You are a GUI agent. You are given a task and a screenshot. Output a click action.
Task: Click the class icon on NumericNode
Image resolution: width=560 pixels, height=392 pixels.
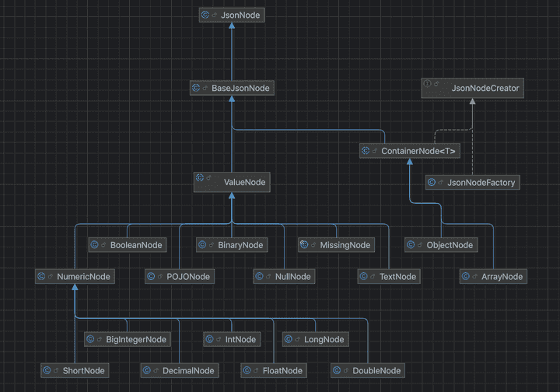tap(41, 276)
